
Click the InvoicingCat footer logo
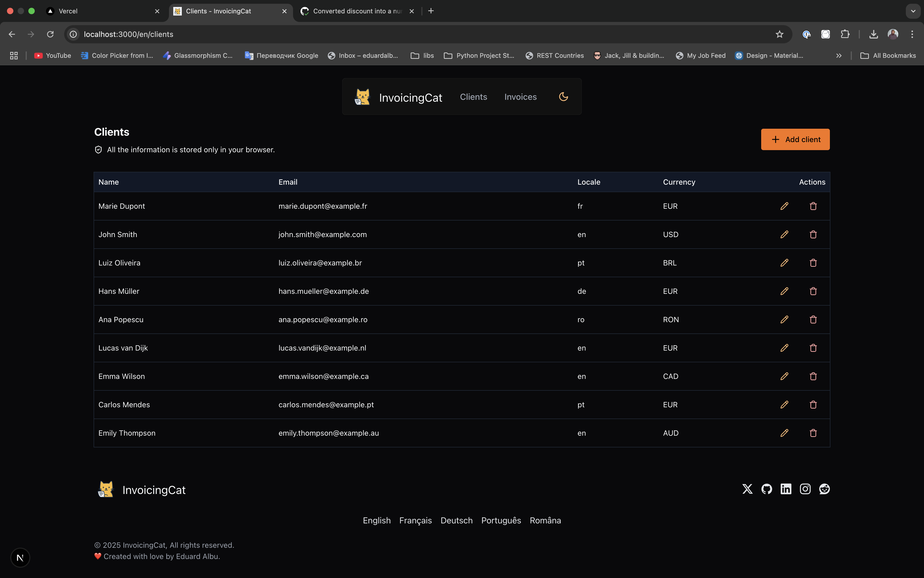pyautogui.click(x=142, y=490)
